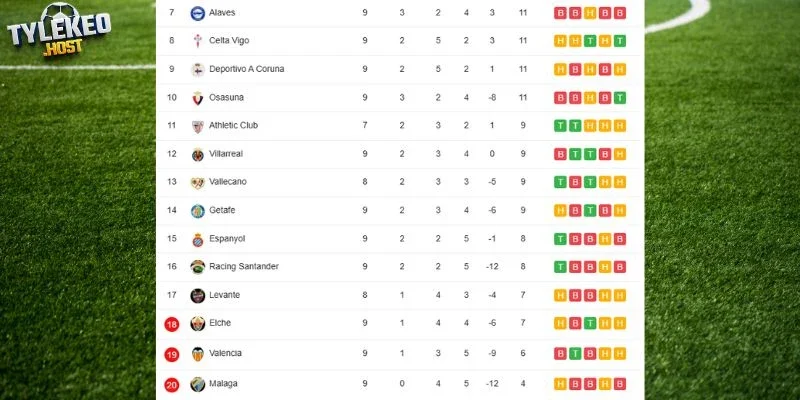800x400 pixels.
Task: Click the first red B badge for Alaves
Action: coord(560,13)
